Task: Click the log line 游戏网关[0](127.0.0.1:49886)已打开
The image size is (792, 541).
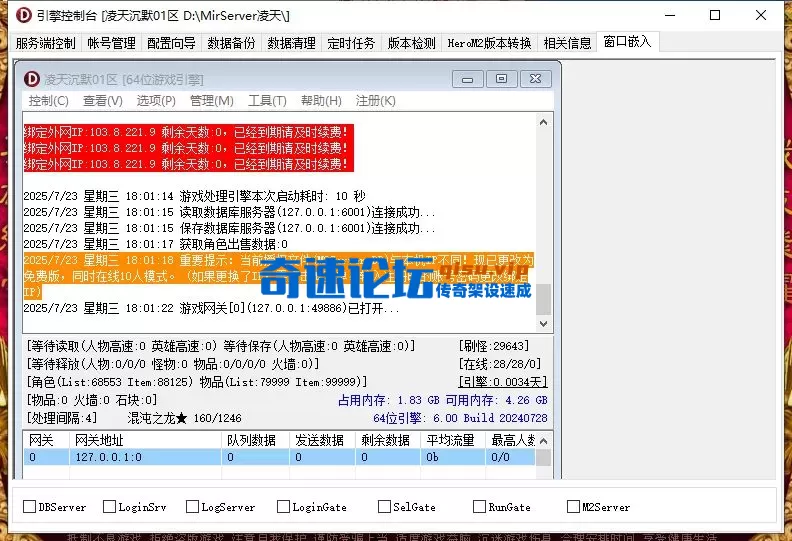Action: click(211, 308)
